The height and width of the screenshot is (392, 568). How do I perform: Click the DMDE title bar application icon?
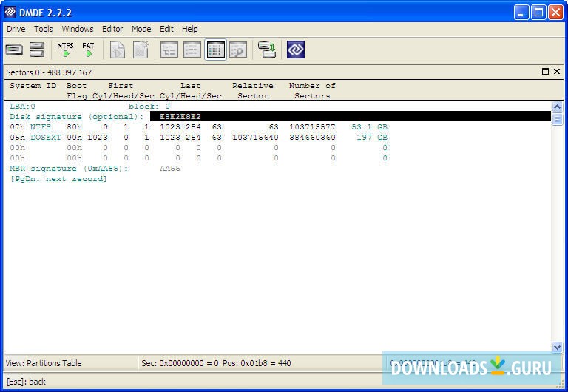(10, 13)
